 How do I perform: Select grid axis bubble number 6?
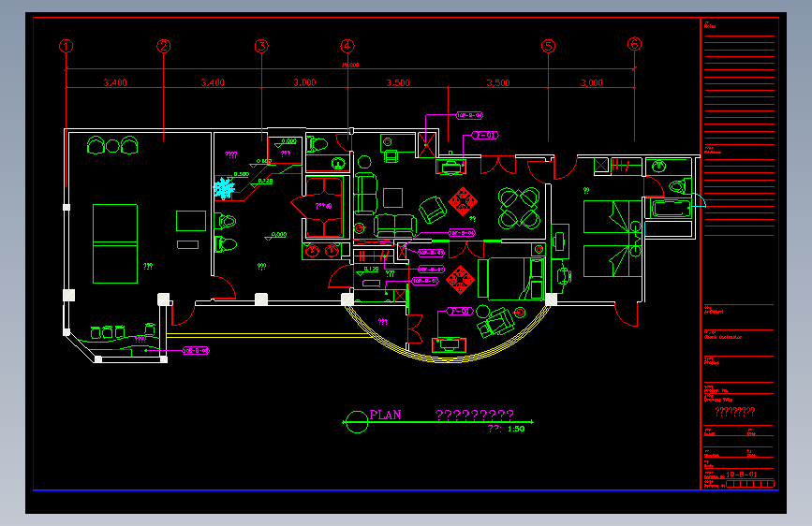click(634, 44)
